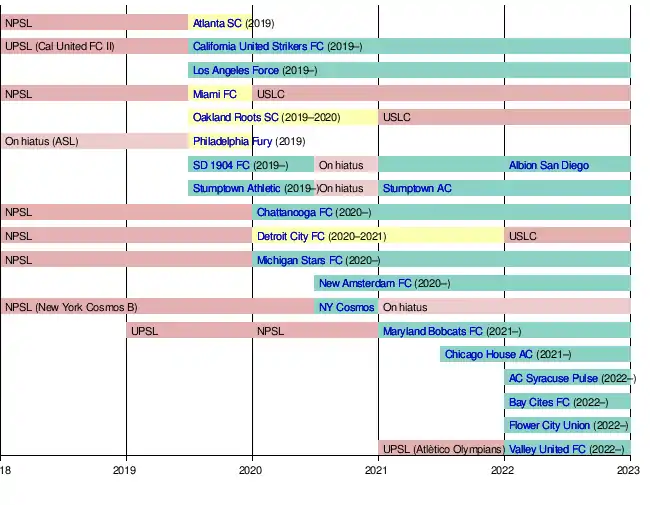Screen dimensions: 650x505
Task: Open the Flower City Union link
Action: point(549,426)
